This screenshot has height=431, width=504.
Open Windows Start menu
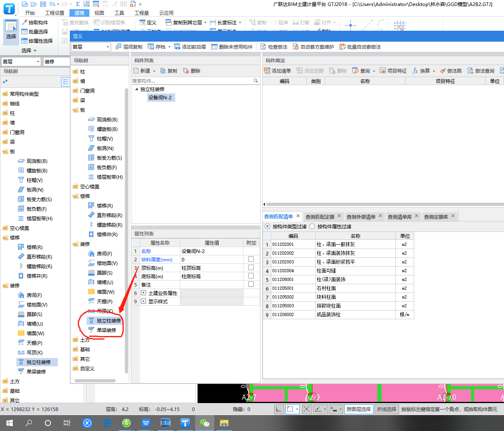[10, 423]
